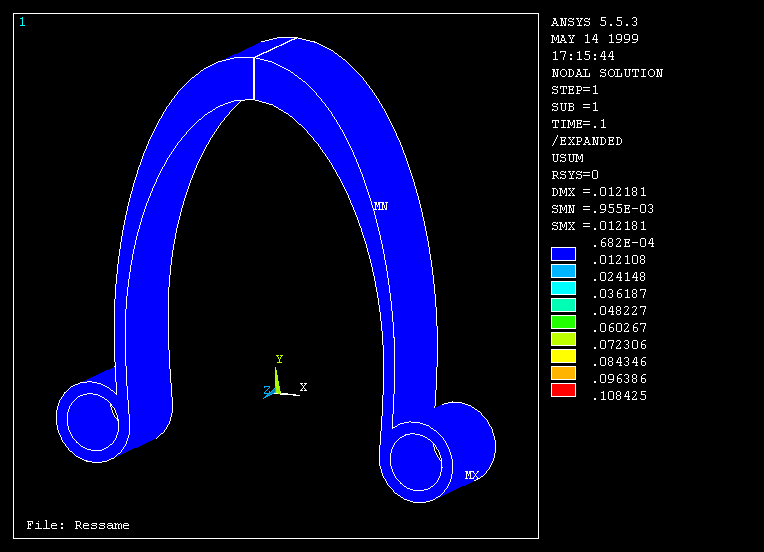Select window number 1 label in corner
Viewport: 764px width, 552px height.
(22, 22)
